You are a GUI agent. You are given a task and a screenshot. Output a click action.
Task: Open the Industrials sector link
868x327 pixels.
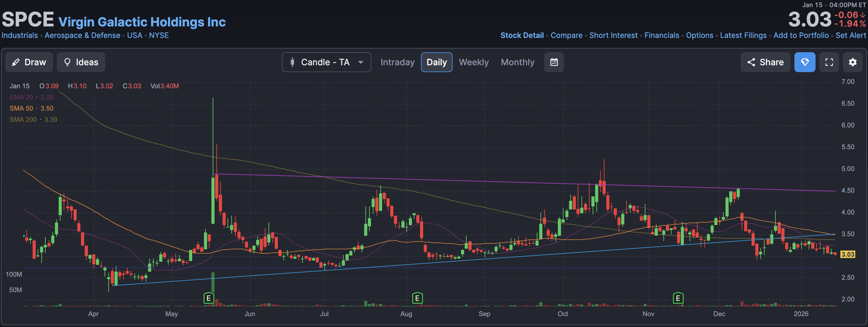[x=20, y=35]
